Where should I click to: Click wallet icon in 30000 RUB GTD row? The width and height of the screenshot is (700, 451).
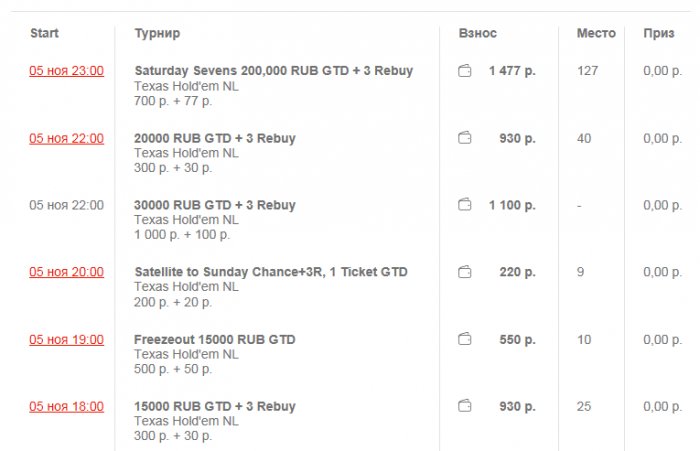(x=465, y=205)
